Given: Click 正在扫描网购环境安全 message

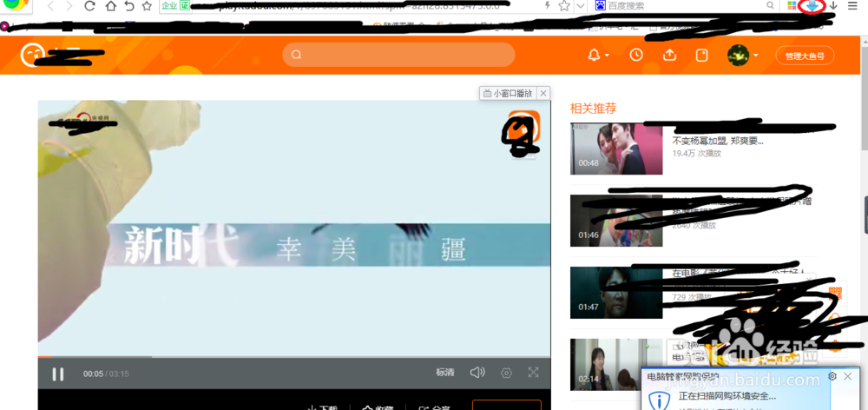Looking at the screenshot, I should (x=727, y=397).
